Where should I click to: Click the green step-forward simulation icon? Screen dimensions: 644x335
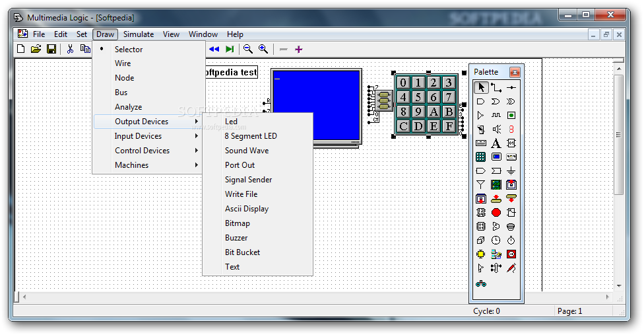[x=230, y=50]
